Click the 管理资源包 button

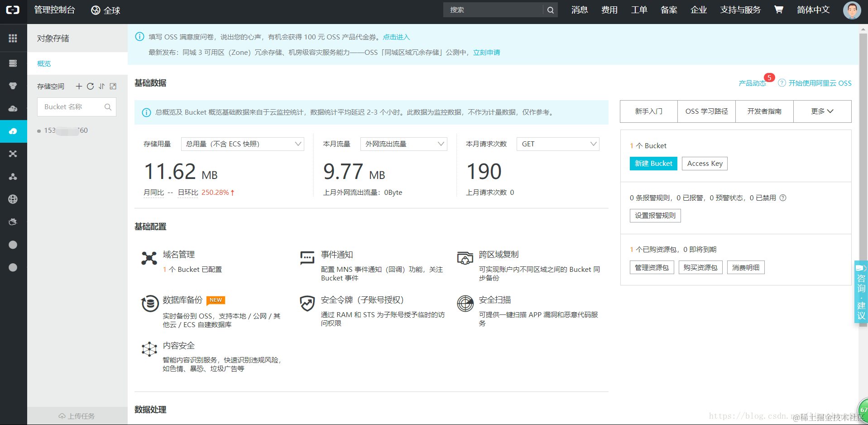coord(652,267)
